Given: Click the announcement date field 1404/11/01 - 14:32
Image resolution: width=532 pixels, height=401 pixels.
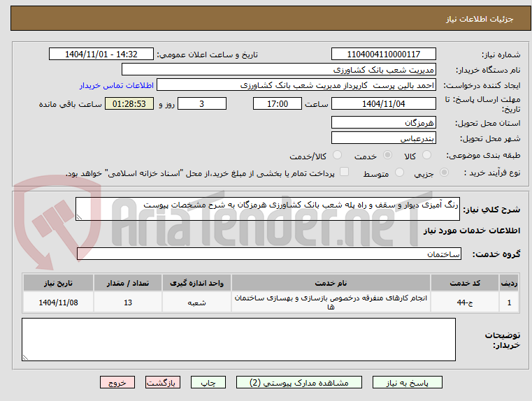Looking at the screenshot, I should [101, 54].
